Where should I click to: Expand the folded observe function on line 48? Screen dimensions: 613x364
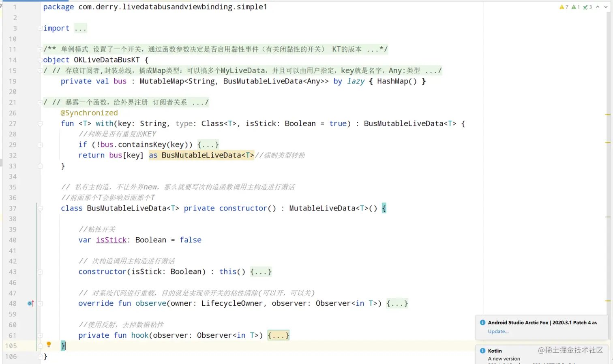tap(40, 303)
